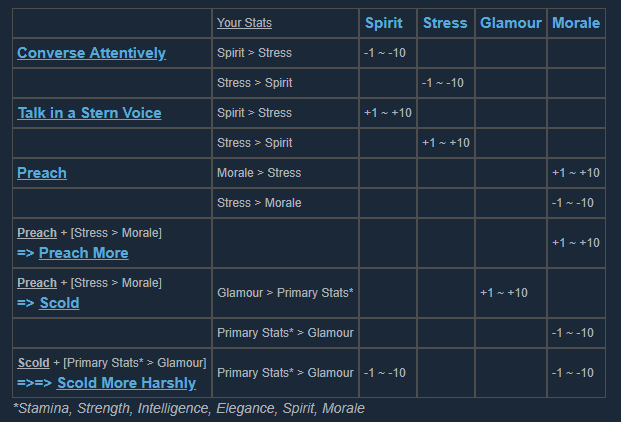Screen dimensions: 621x422
Task: Select the Stress column header
Action: tap(444, 23)
